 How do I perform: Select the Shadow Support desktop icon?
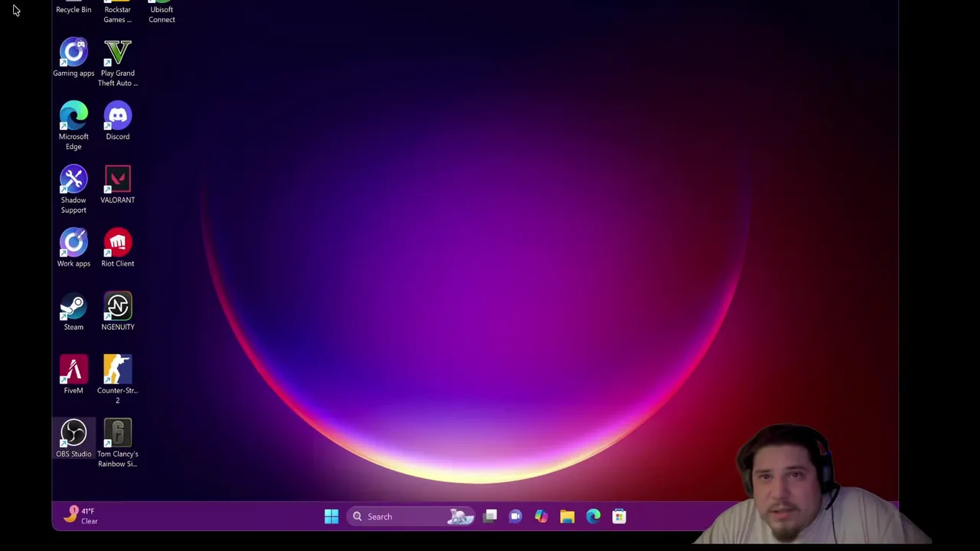pyautogui.click(x=73, y=190)
